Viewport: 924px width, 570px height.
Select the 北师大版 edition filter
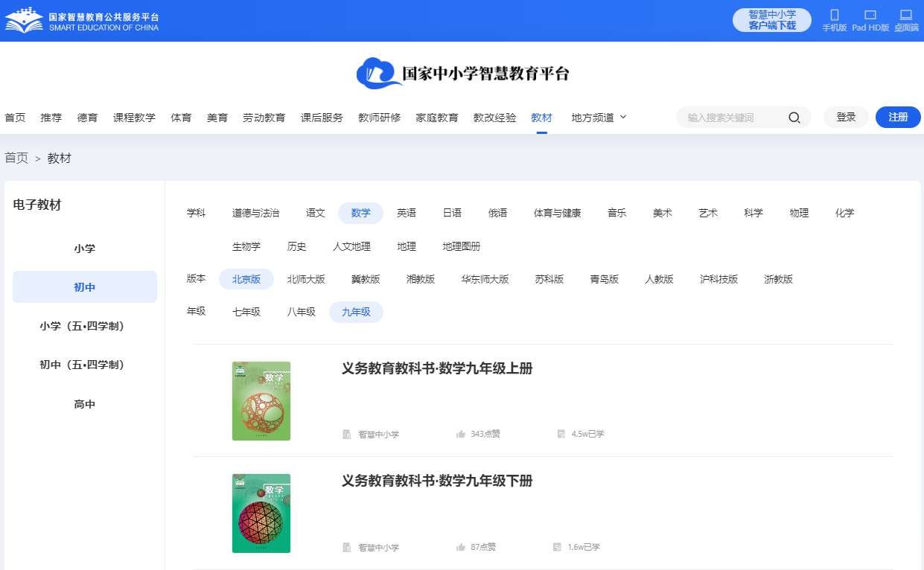306,279
